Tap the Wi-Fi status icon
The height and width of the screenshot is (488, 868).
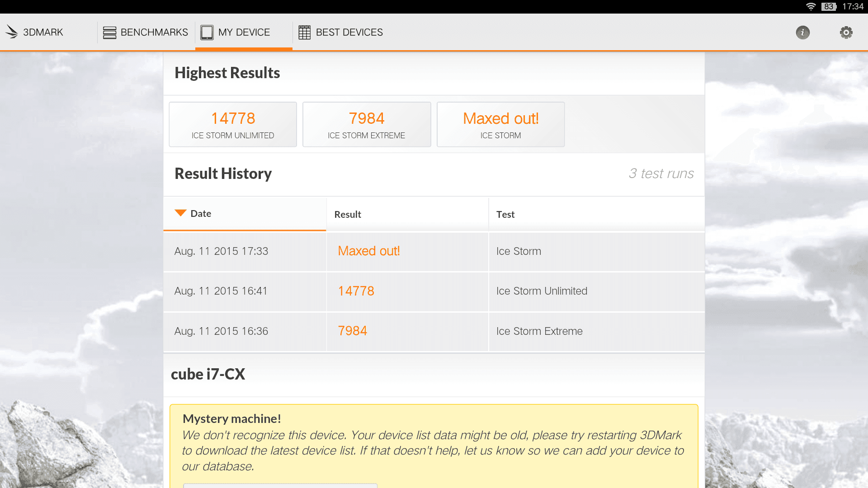(x=811, y=7)
